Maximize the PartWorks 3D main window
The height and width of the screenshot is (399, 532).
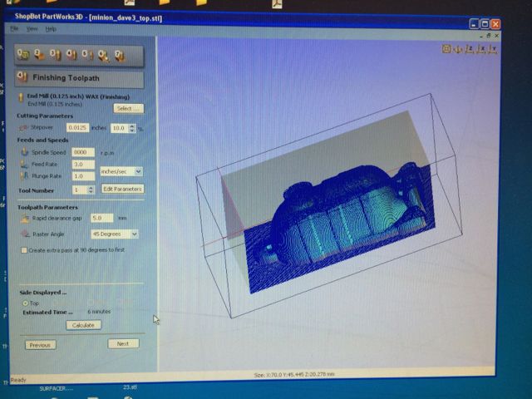pos(485,24)
